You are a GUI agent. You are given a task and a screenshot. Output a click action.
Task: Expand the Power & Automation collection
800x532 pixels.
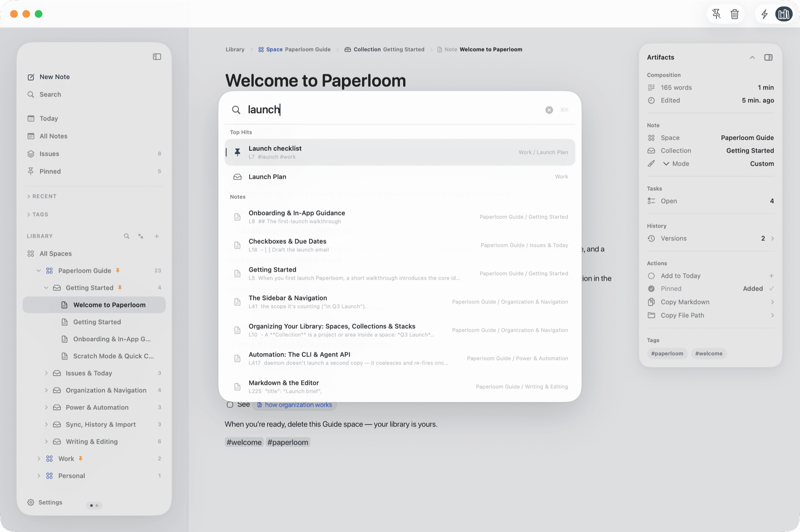pyautogui.click(x=46, y=407)
